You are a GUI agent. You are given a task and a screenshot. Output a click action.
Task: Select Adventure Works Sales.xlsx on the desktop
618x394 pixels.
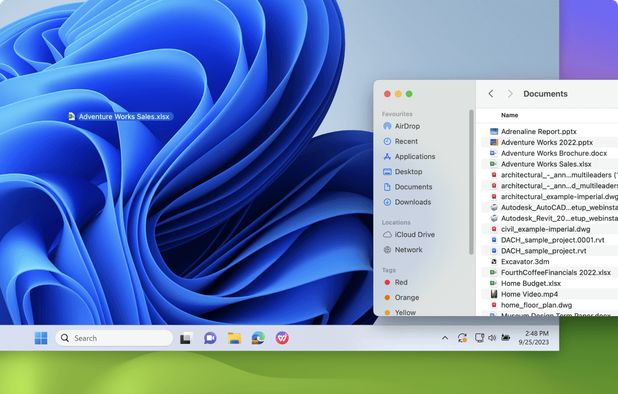(x=120, y=117)
